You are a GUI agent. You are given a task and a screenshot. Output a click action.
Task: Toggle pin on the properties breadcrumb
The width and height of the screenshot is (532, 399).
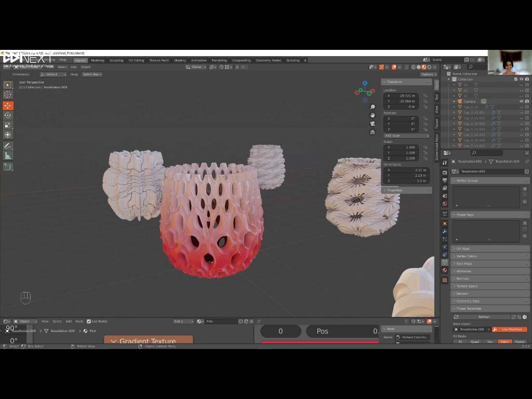pyautogui.click(x=527, y=162)
